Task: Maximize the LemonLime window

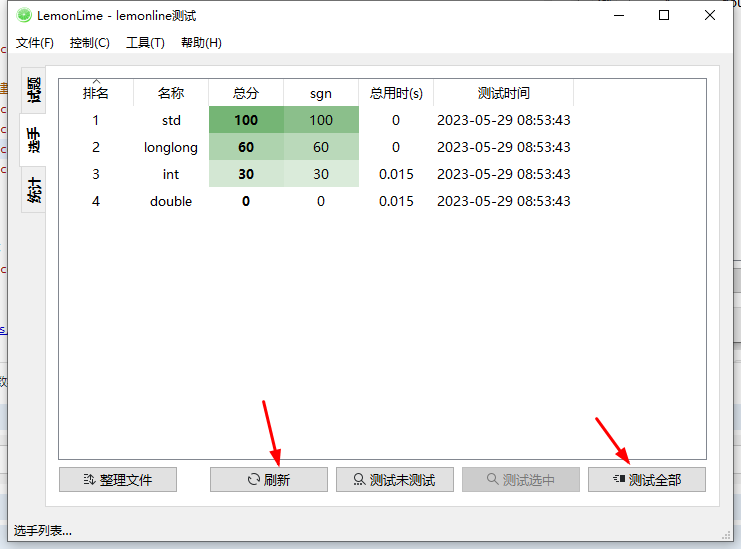Action: 664,15
